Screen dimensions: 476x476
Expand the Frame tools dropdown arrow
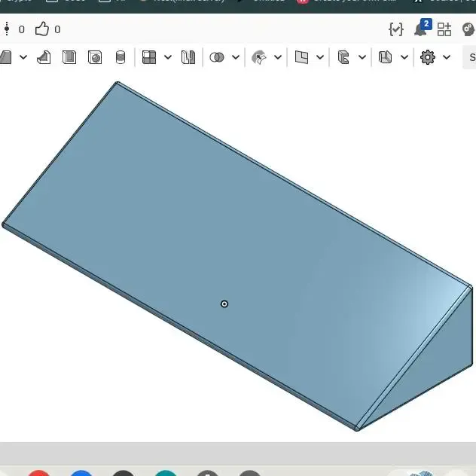tap(362, 57)
